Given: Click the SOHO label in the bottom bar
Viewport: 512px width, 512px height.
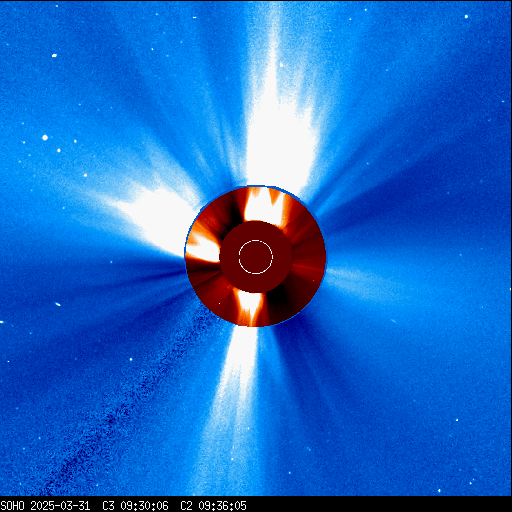Looking at the screenshot, I should [x=12, y=506].
